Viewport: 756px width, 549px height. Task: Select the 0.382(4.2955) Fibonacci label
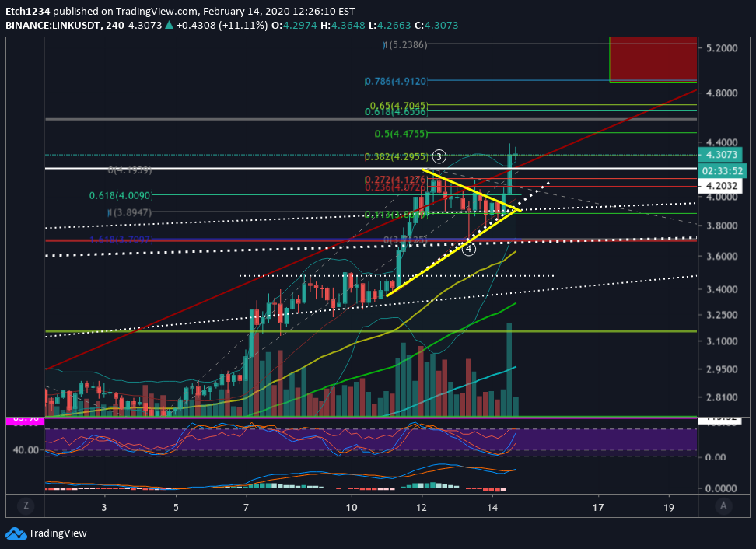click(x=396, y=156)
